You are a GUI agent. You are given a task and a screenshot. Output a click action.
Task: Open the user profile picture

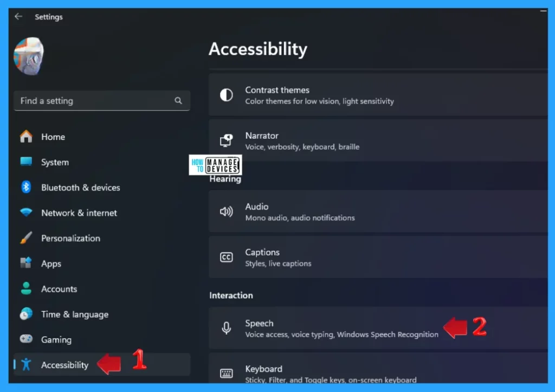pyautogui.click(x=29, y=56)
